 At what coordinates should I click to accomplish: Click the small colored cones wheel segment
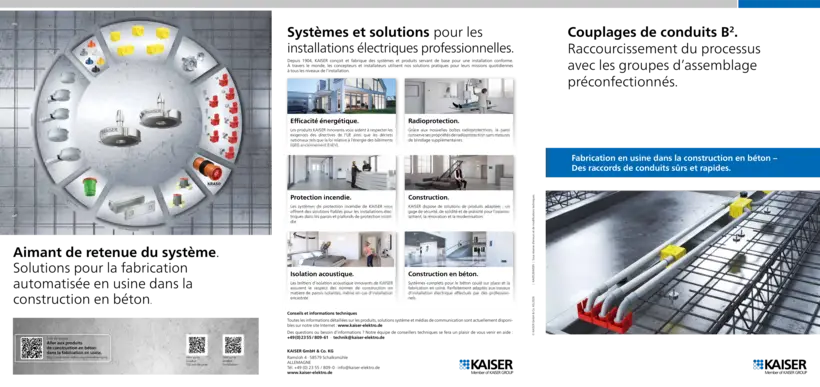92,54
